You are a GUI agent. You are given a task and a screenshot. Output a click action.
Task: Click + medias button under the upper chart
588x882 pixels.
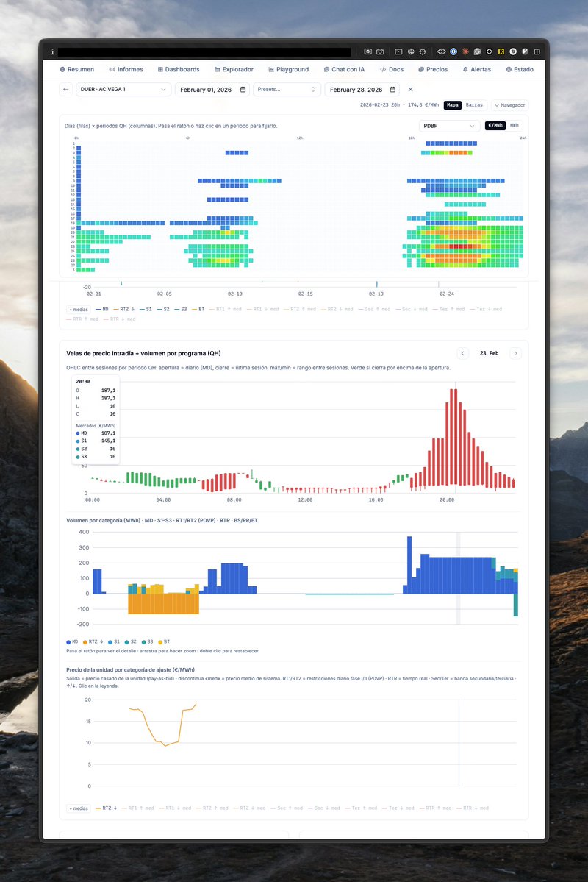coord(79,310)
